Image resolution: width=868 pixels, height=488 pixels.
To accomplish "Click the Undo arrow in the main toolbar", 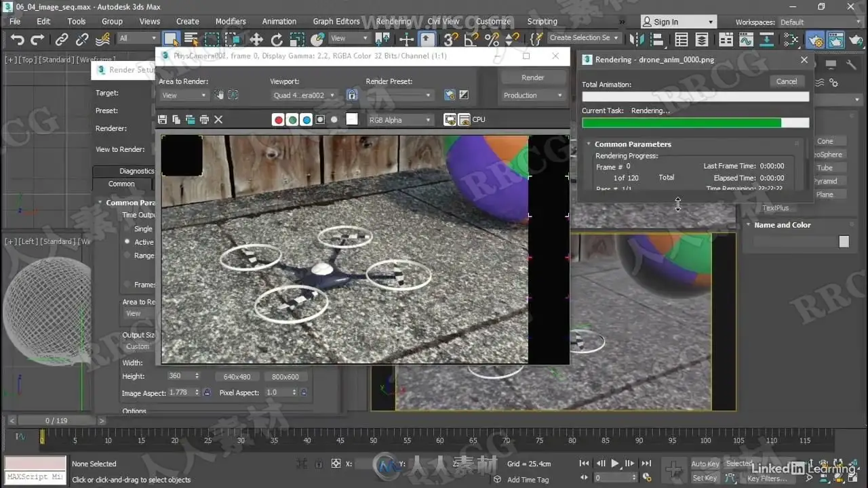I will coord(17,39).
